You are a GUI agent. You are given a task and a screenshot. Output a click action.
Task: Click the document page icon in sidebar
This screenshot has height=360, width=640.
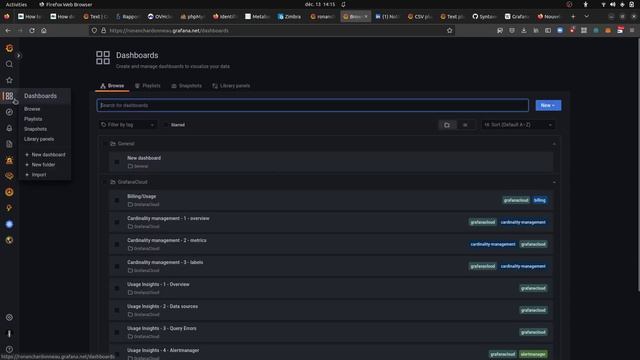[x=9, y=144]
